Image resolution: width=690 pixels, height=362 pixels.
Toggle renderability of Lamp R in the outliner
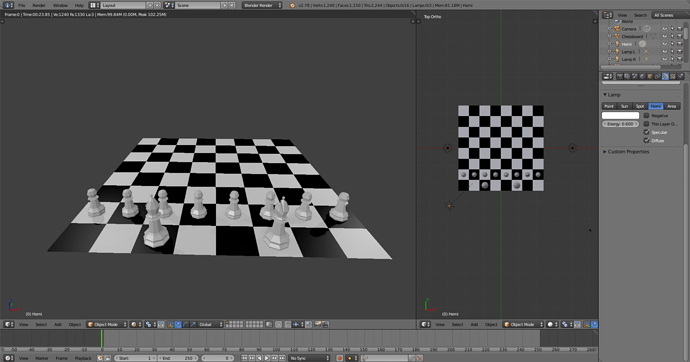click(680, 59)
